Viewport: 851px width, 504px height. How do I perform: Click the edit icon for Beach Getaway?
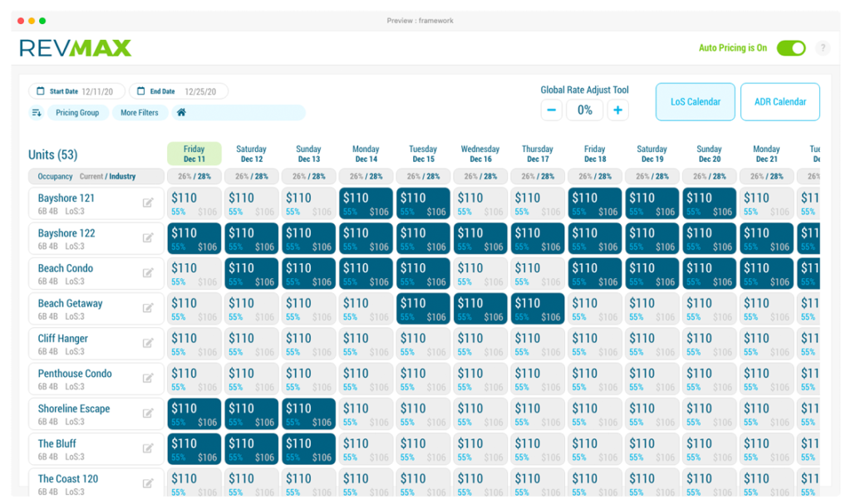point(150,307)
